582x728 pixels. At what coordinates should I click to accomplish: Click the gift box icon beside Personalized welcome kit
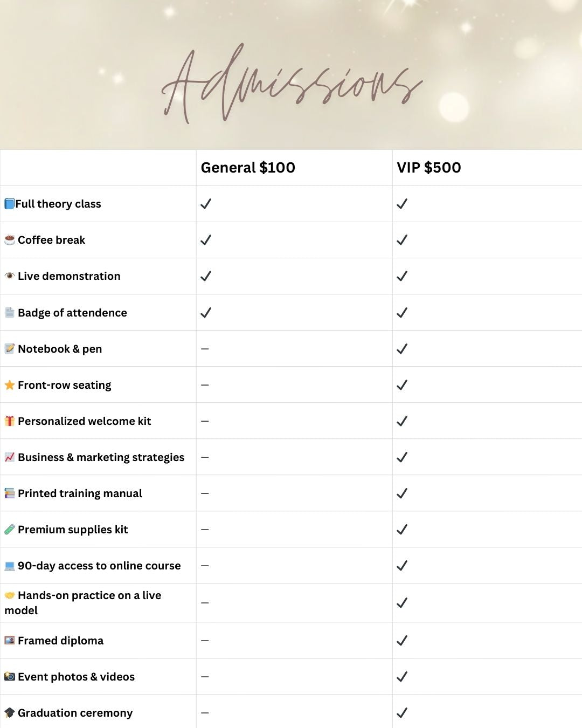tap(10, 421)
